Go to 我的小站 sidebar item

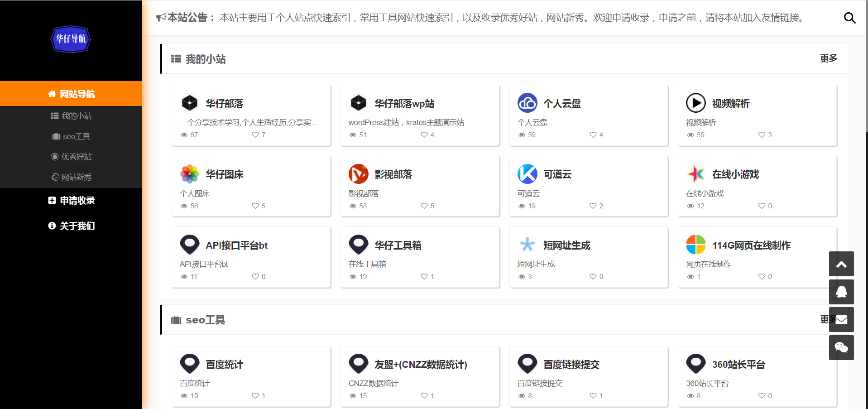point(71,116)
